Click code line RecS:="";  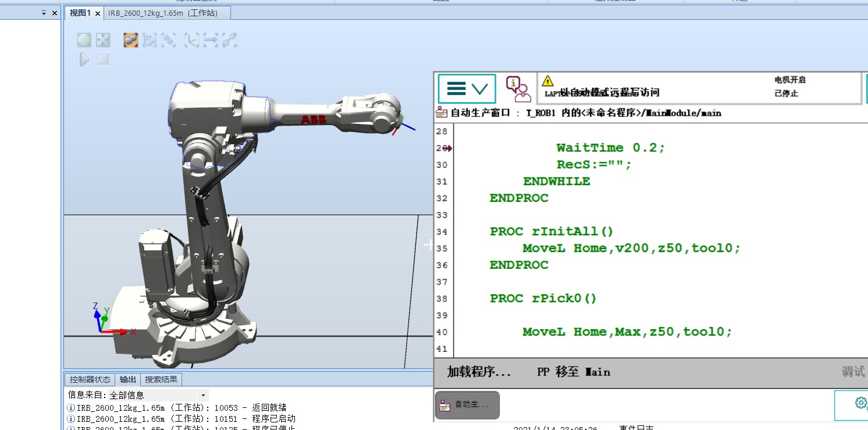point(594,165)
